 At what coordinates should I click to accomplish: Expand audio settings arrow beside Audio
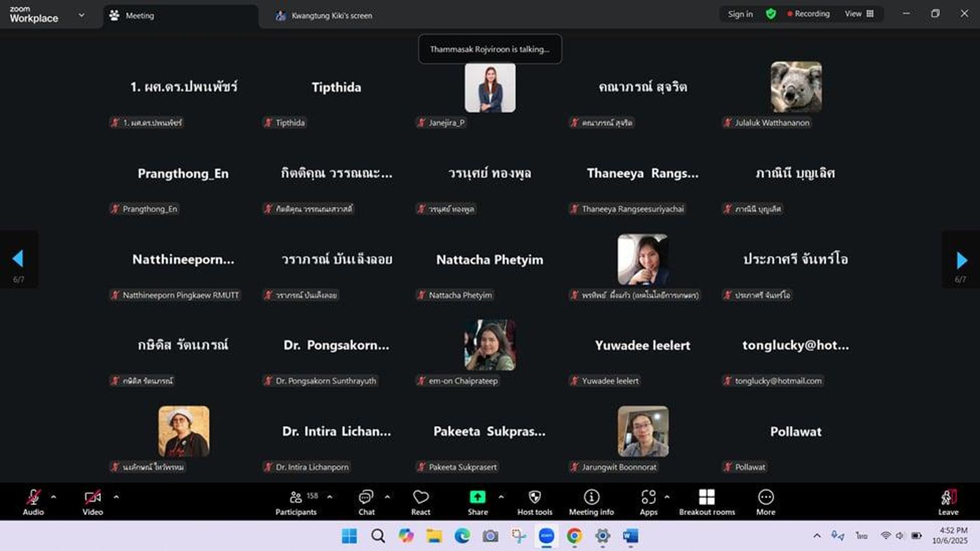pos(54,497)
